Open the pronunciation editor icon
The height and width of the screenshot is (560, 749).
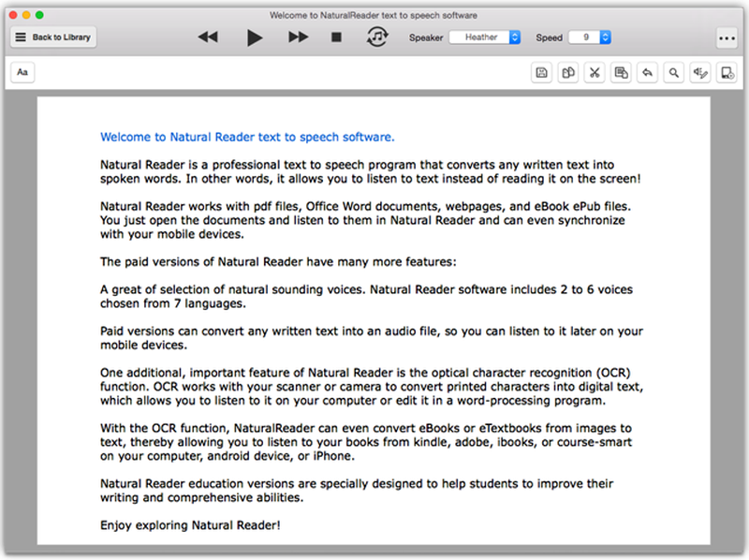[699, 72]
